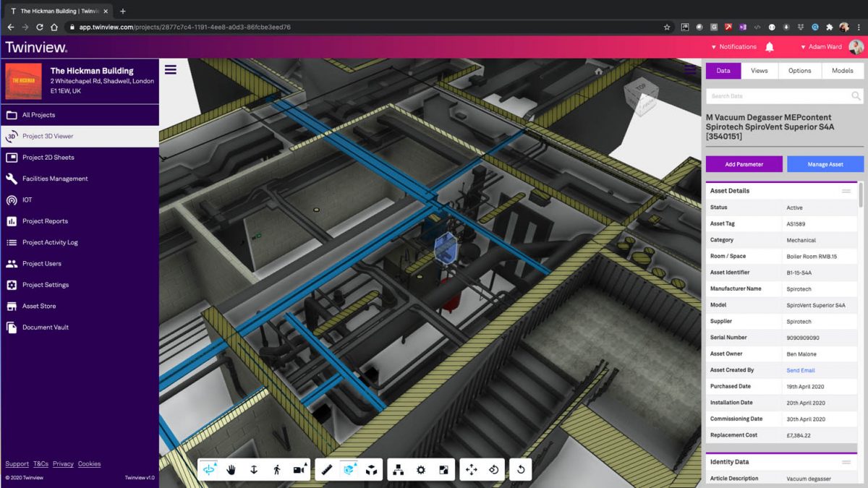The width and height of the screenshot is (868, 488).
Task: Click the rotate-around-point tool icon
Action: click(494, 470)
